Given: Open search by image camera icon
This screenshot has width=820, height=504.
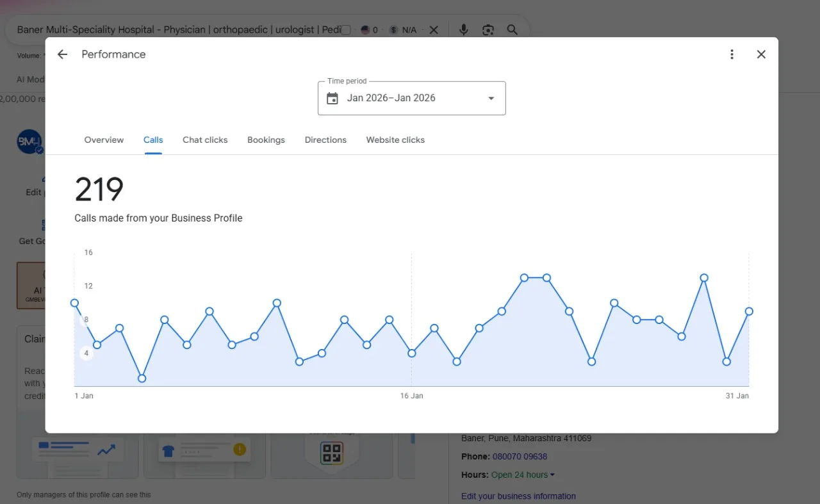Looking at the screenshot, I should pyautogui.click(x=488, y=29).
